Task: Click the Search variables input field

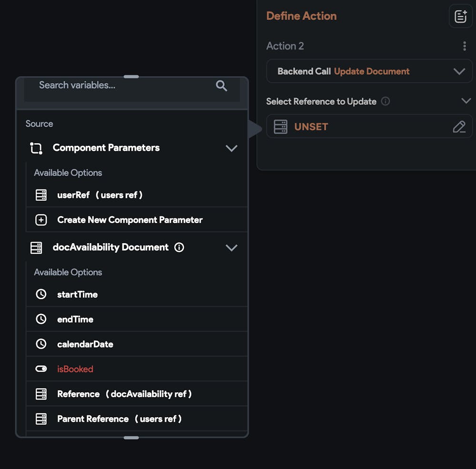Action: coord(119,86)
